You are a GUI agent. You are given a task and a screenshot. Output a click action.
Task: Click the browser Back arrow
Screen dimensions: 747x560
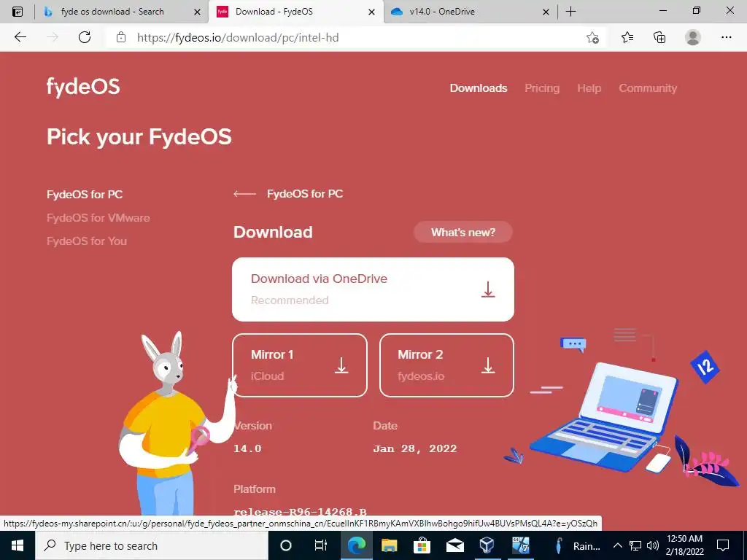[x=20, y=37]
